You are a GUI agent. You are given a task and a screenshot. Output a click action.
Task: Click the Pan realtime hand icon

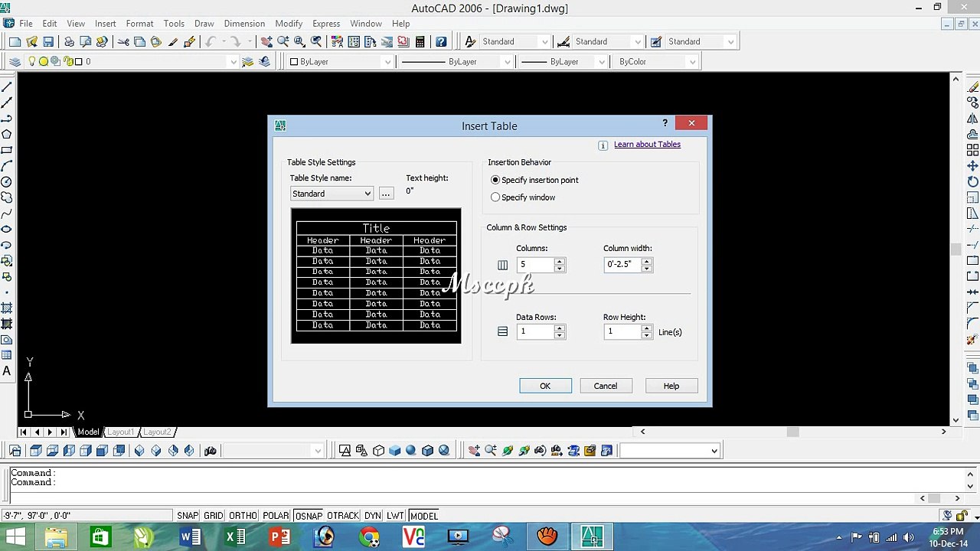click(266, 42)
